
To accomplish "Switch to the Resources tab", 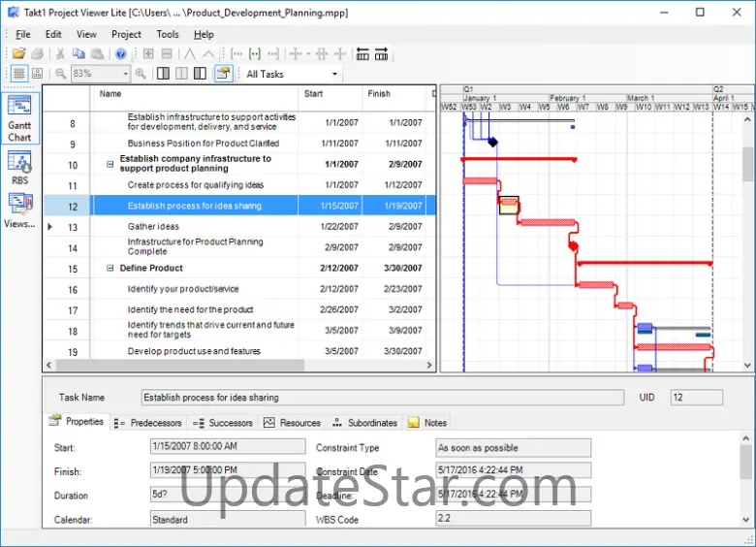I will pos(292,423).
